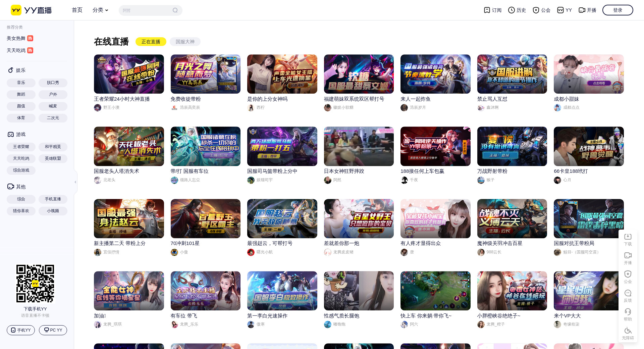Click streamer name 徽娱小软糖
The height and width of the screenshot is (349, 644).
click(x=343, y=108)
